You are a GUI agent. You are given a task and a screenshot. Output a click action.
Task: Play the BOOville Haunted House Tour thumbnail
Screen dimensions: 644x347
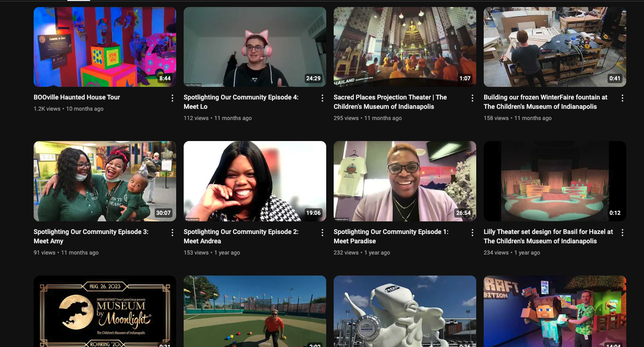(105, 47)
